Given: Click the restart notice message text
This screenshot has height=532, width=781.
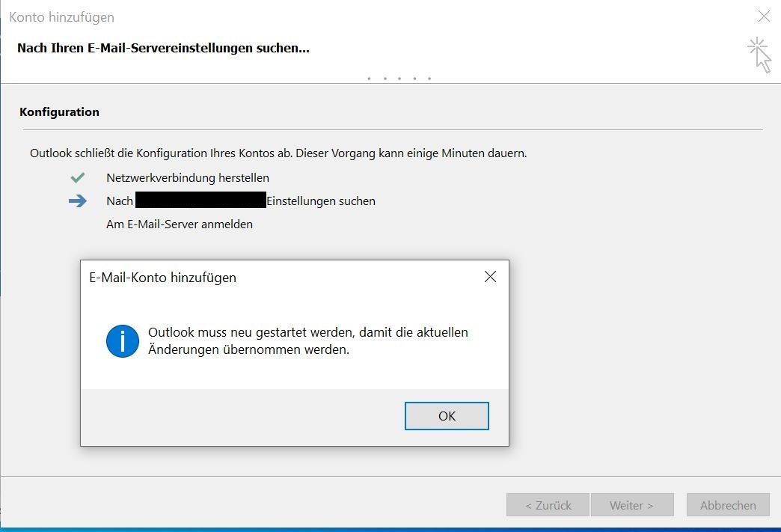Looking at the screenshot, I should [x=306, y=340].
